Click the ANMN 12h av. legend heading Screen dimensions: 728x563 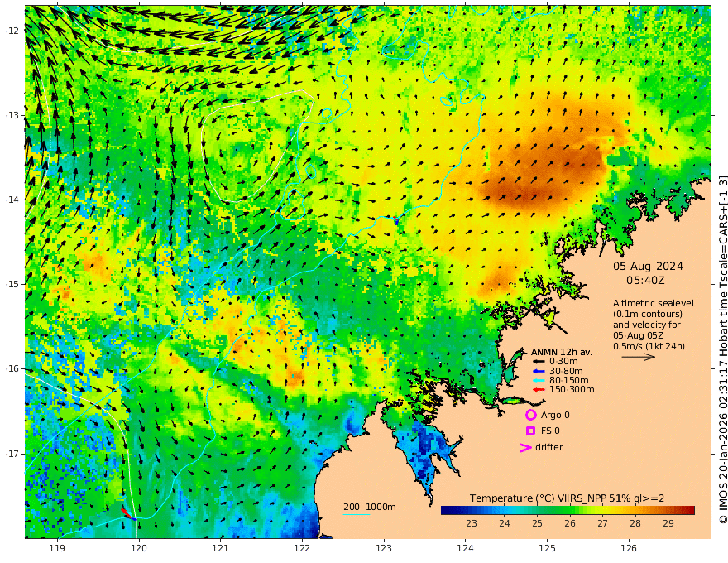coord(562,352)
